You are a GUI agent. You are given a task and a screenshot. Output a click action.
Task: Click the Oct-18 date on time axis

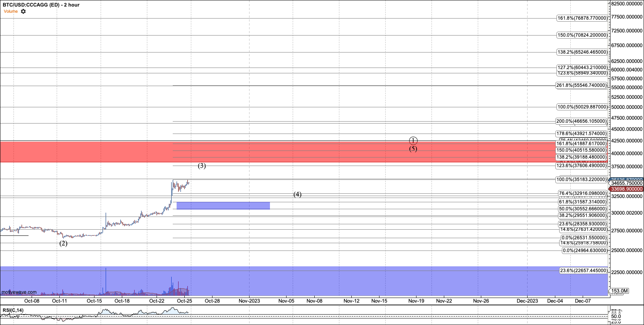(x=122, y=301)
